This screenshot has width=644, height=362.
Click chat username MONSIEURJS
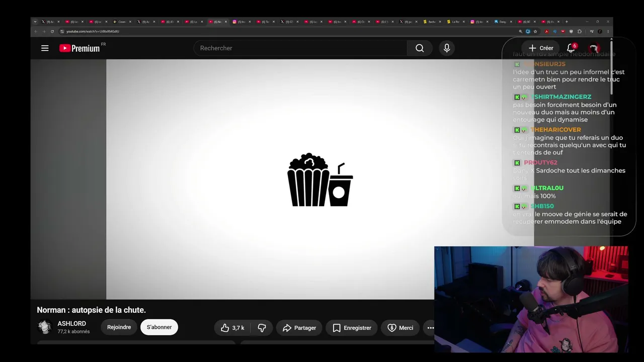click(544, 64)
